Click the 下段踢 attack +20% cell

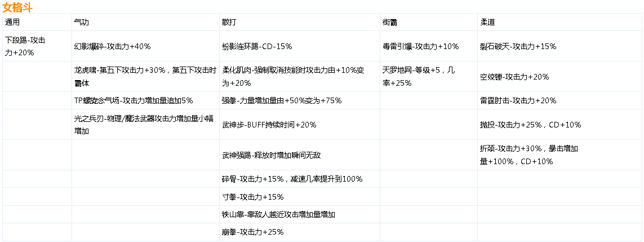coord(37,46)
